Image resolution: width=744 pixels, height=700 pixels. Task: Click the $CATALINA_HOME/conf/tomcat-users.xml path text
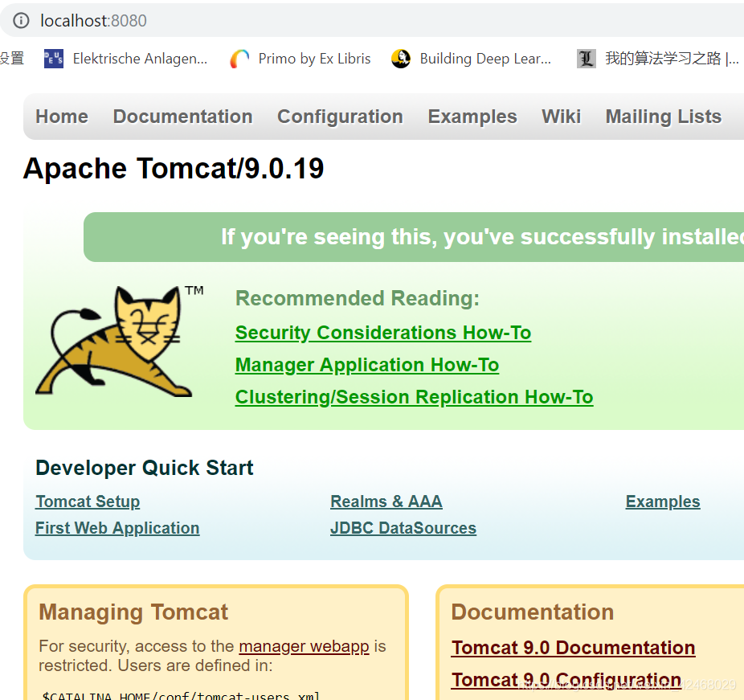coord(181,696)
